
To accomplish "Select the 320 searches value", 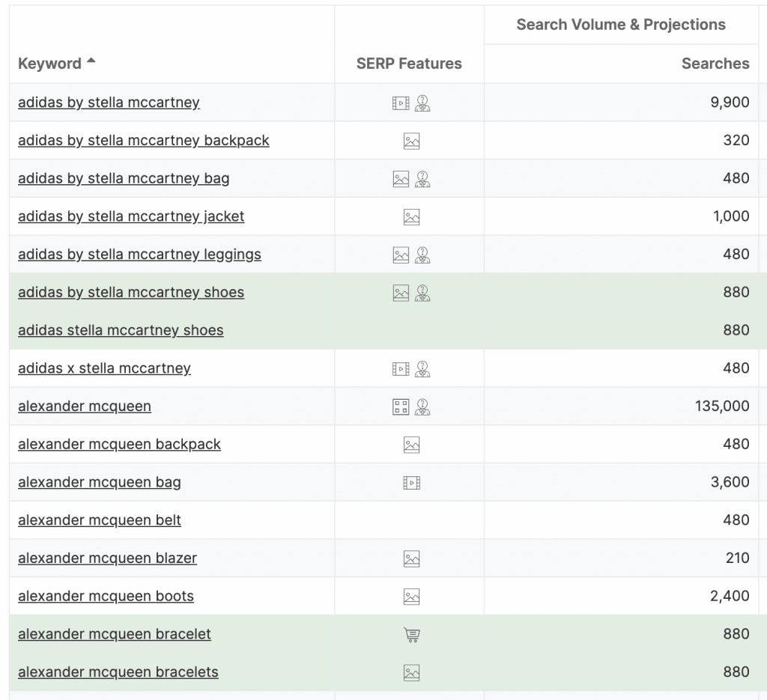I will [x=736, y=140].
